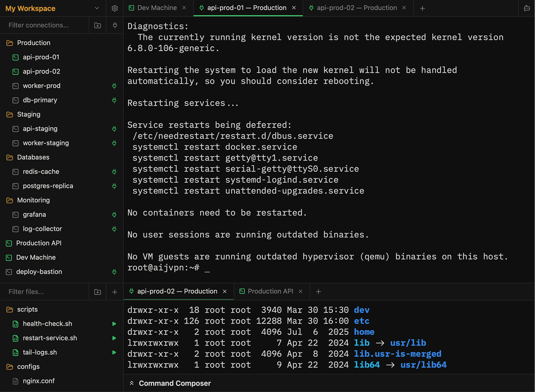The height and width of the screenshot is (392, 535).
Task: Close api-prod-01 — Production top tab
Action: 294,8
